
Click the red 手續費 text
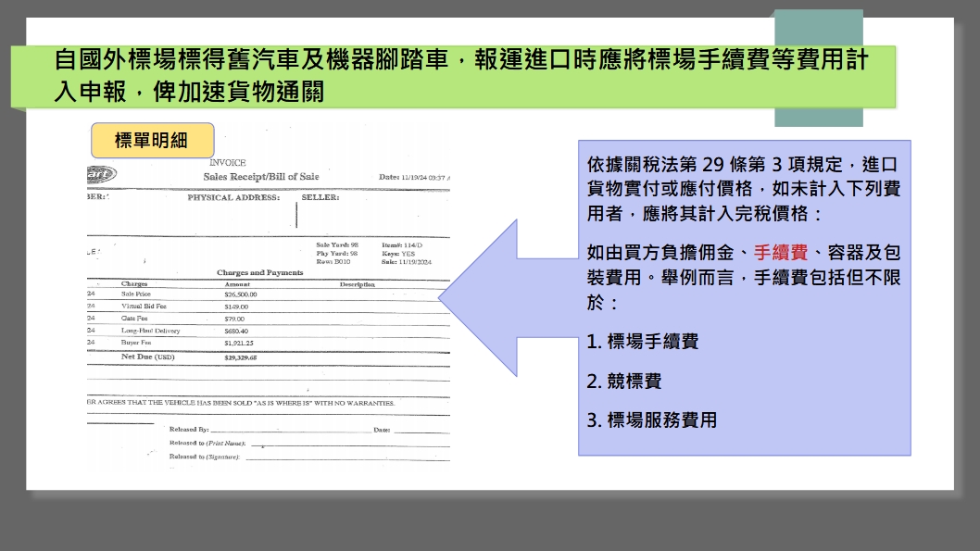point(781,253)
